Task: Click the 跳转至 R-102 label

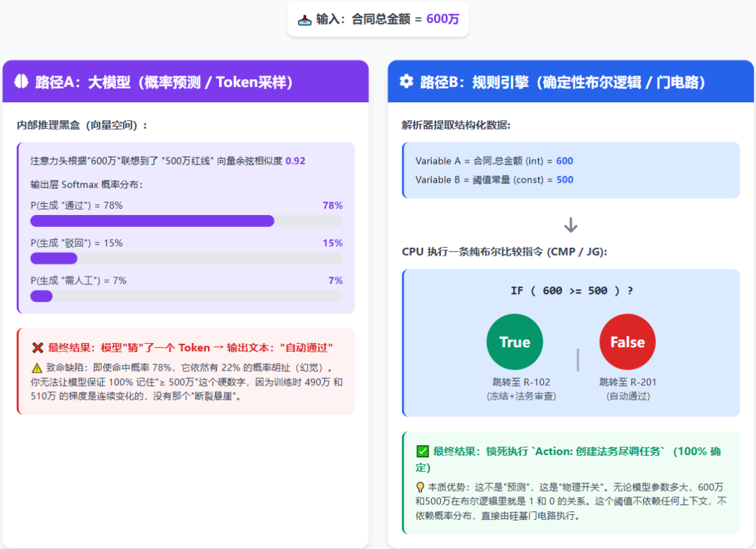Action: (521, 382)
